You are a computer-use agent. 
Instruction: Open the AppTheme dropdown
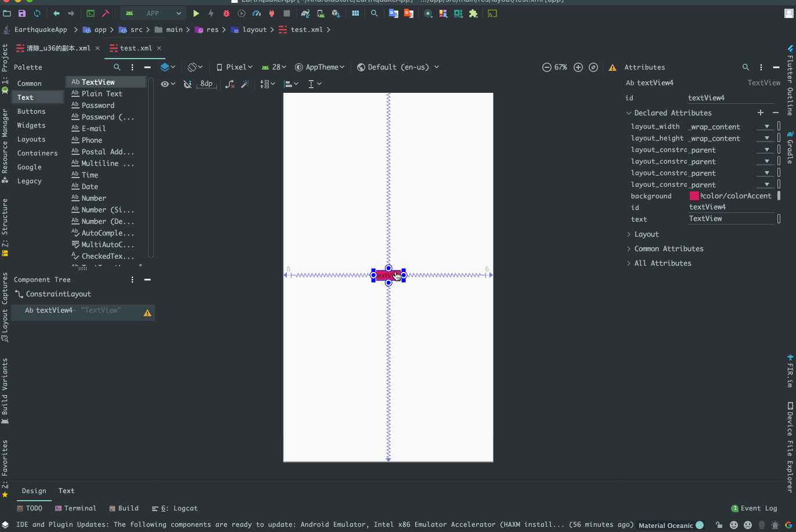click(x=320, y=67)
